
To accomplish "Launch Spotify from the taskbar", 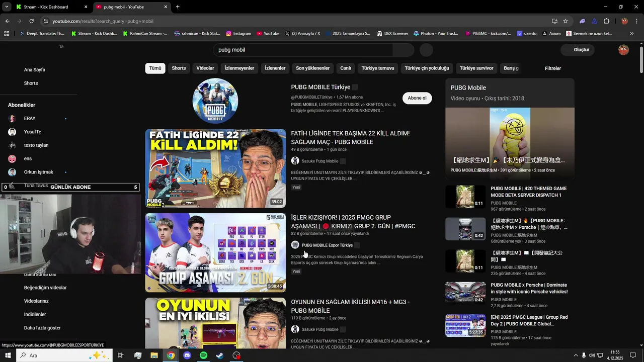I will click(203, 355).
